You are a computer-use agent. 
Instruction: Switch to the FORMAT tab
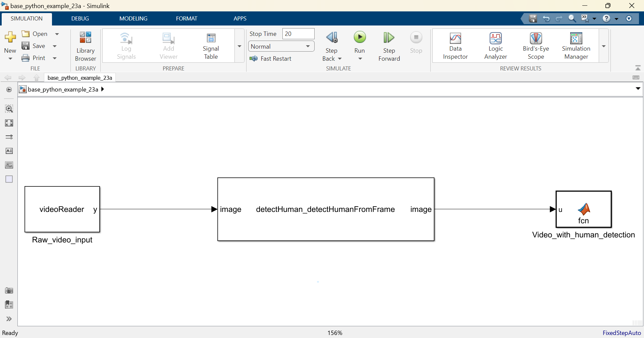(186, 18)
